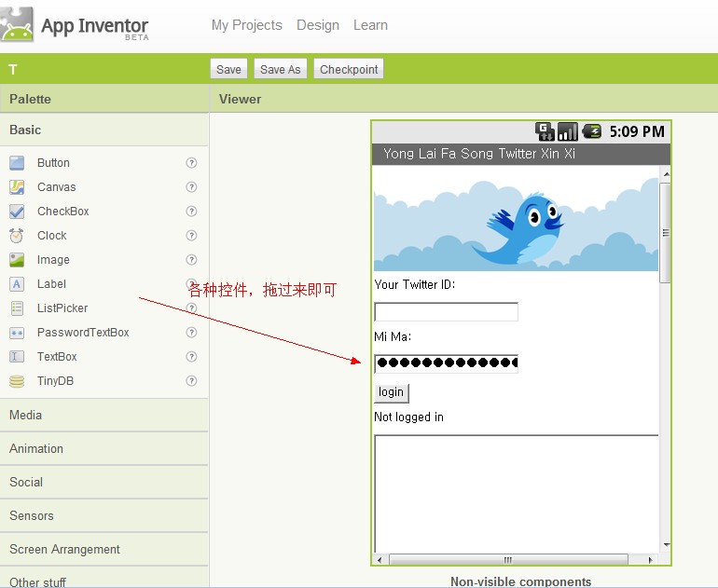Expand the Sensors palette section
Screen dimensions: 718x588
pos(104,515)
